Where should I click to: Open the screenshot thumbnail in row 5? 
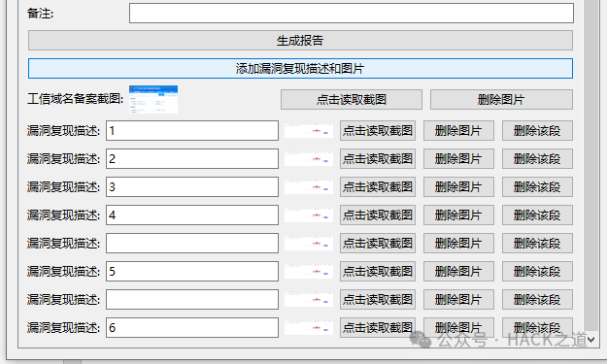point(309,272)
